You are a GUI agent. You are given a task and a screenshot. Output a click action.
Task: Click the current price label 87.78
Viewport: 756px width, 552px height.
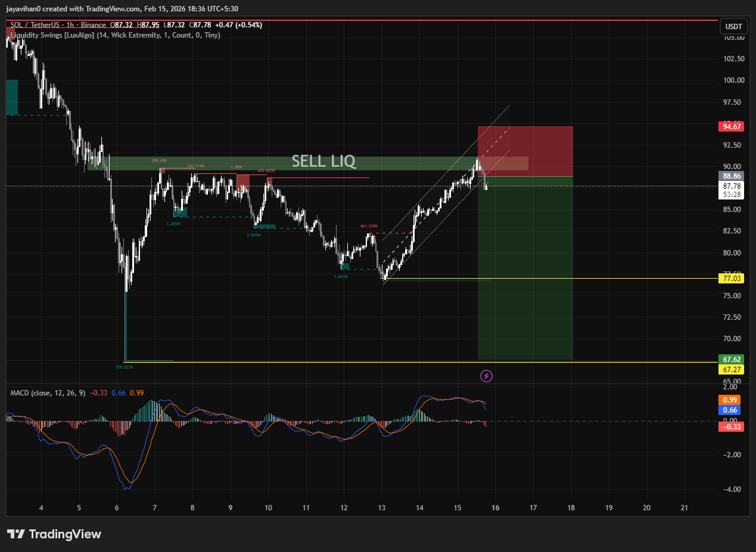(732, 186)
